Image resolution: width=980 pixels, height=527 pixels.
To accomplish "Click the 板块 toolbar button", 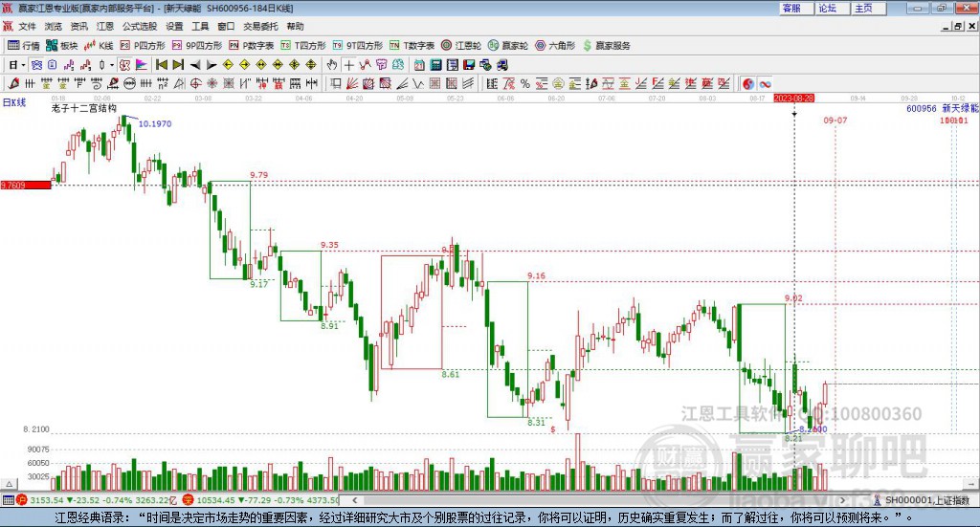I will pos(62,46).
